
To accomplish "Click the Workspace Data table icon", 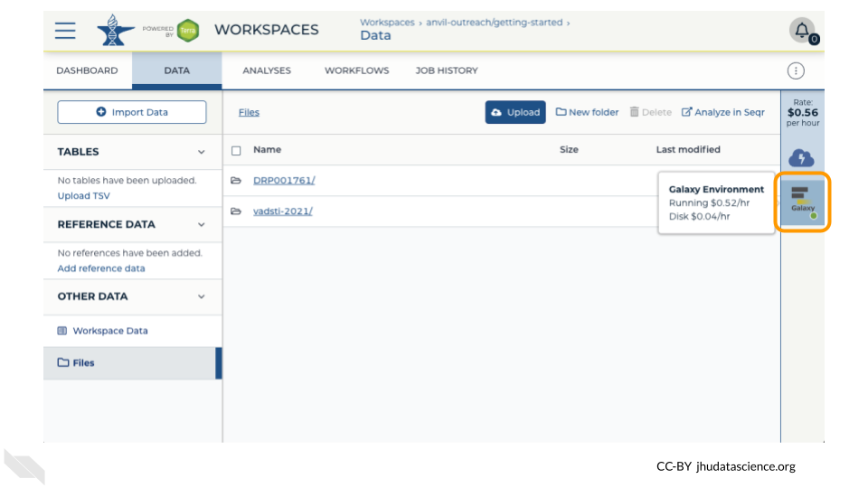I will pos(62,331).
